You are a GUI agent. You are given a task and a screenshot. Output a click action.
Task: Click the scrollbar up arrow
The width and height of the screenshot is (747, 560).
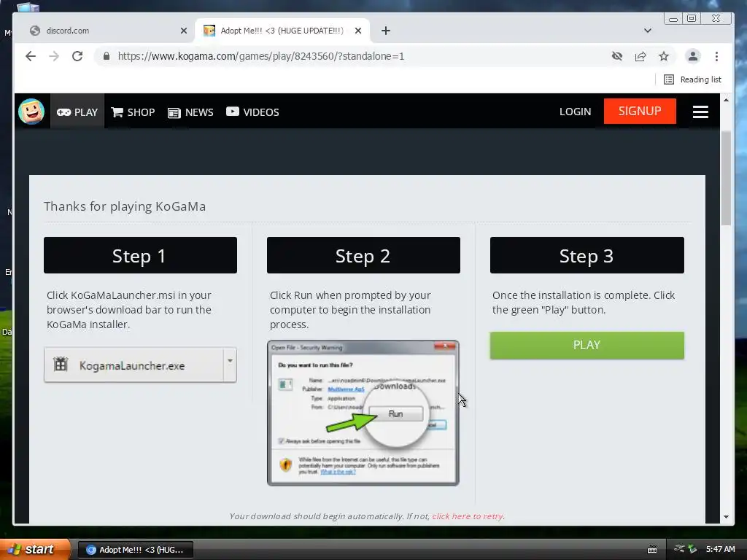(726, 100)
